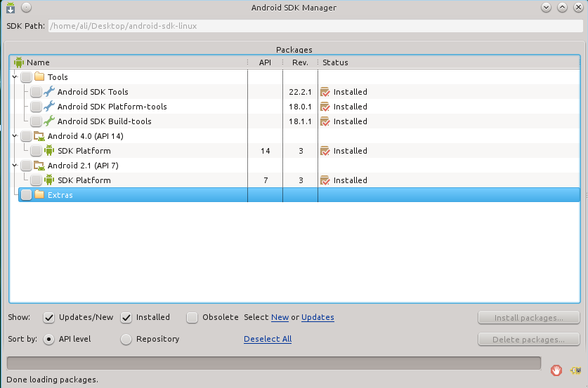Click the Android 4.0 (API 14) folder icon

[39, 136]
